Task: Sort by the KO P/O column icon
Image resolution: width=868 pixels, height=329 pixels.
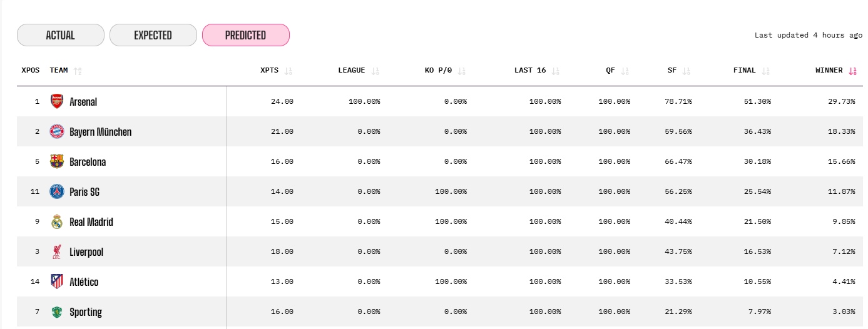Action: 462,71
